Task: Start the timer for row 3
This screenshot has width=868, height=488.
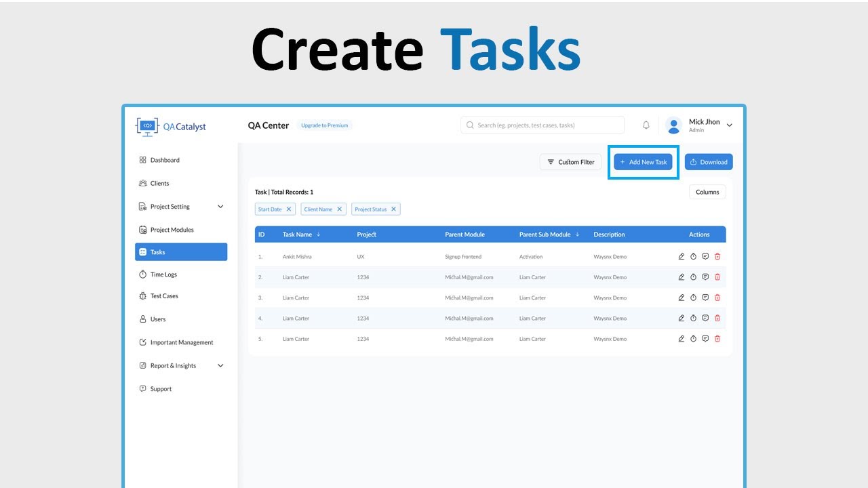Action: click(x=694, y=298)
